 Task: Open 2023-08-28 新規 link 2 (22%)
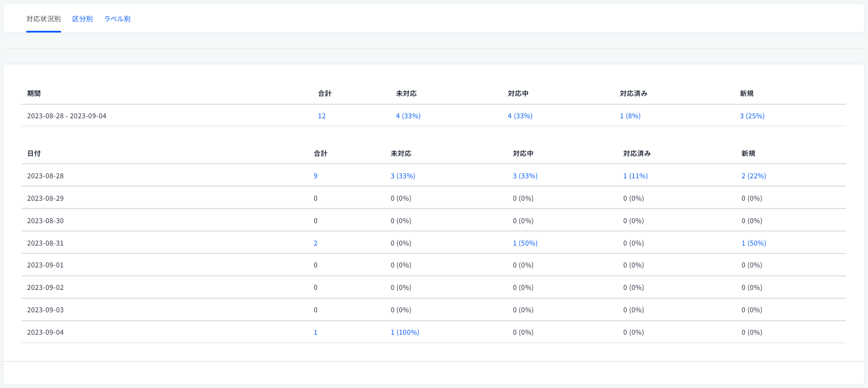tap(754, 176)
